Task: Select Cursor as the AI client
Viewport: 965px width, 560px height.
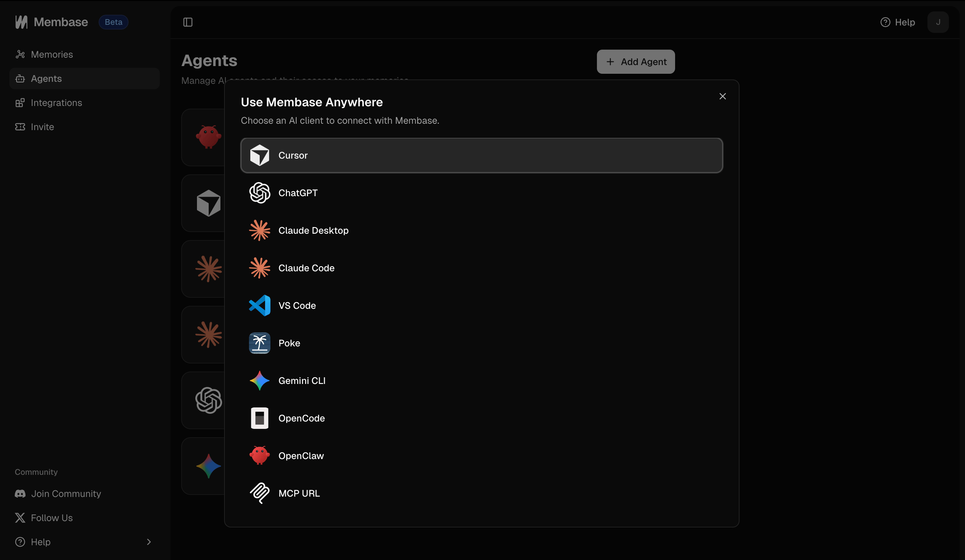Action: click(x=482, y=155)
